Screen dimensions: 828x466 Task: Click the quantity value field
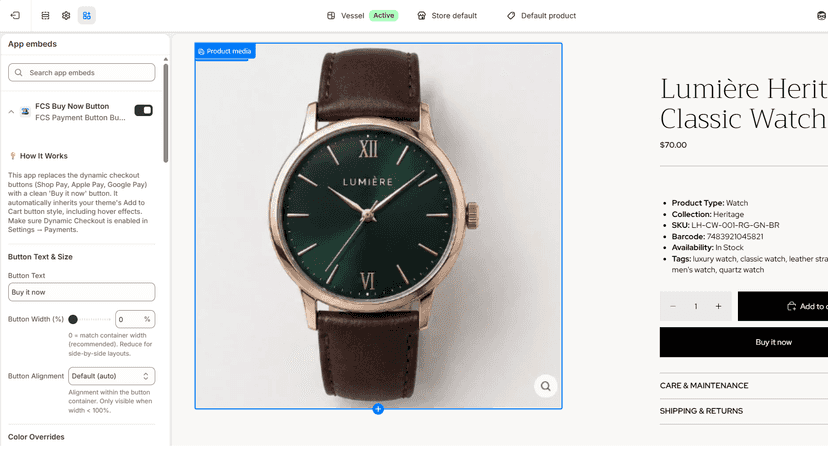(x=695, y=306)
